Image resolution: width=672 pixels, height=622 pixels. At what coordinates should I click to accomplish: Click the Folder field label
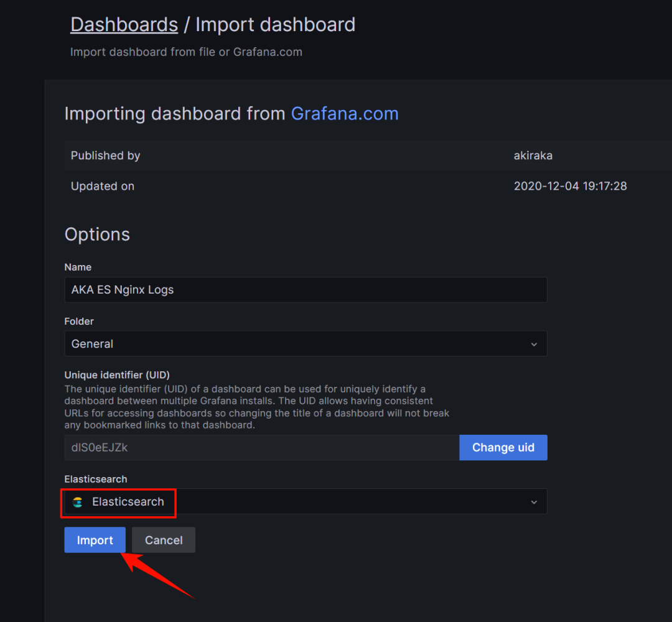(x=79, y=322)
